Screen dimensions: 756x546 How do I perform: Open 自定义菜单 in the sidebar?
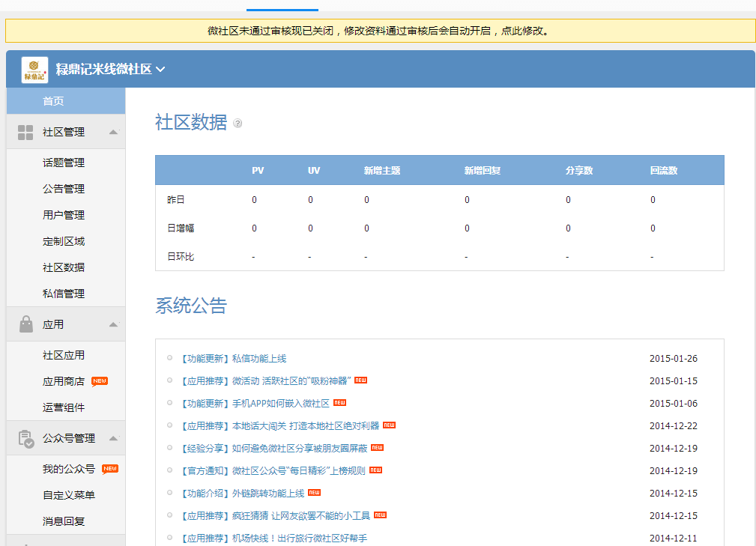click(69, 495)
